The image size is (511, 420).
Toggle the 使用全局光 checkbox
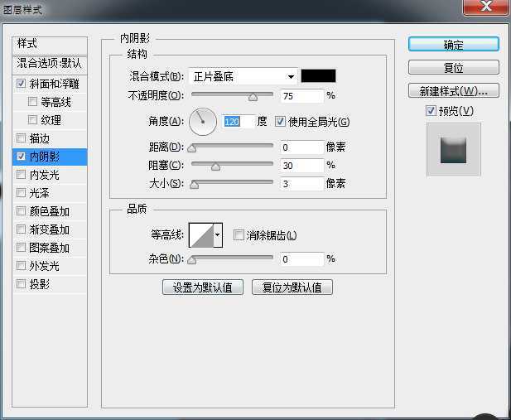click(x=280, y=122)
